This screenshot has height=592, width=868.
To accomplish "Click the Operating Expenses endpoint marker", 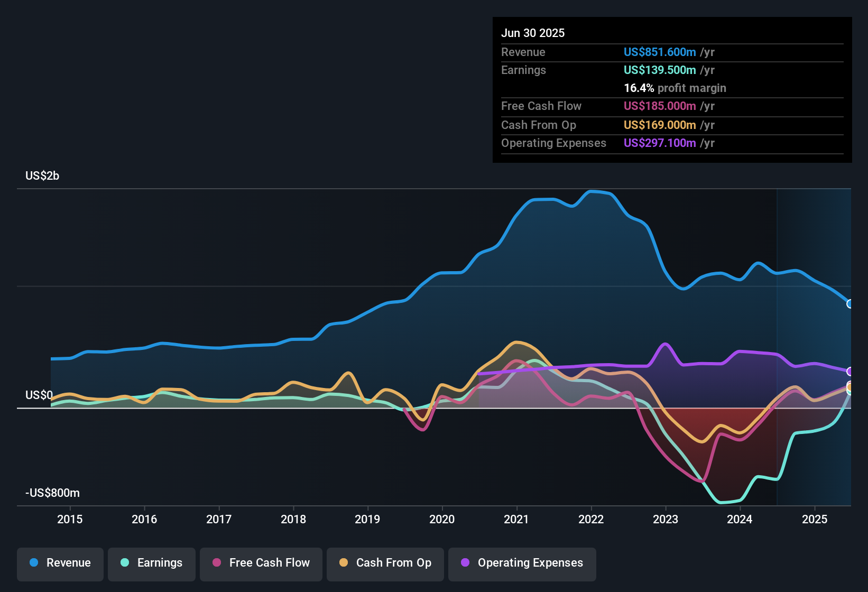I will point(850,372).
